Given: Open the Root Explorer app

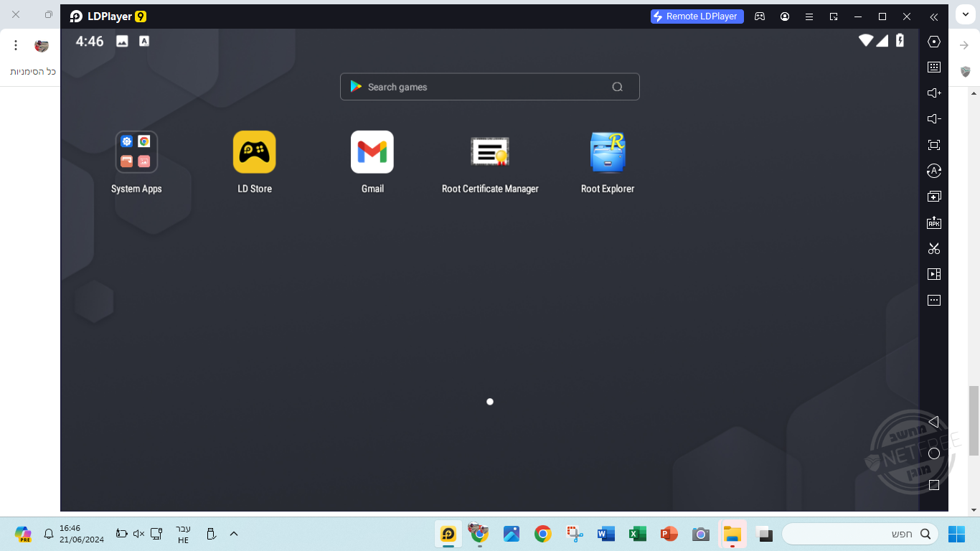Looking at the screenshot, I should pos(608,152).
